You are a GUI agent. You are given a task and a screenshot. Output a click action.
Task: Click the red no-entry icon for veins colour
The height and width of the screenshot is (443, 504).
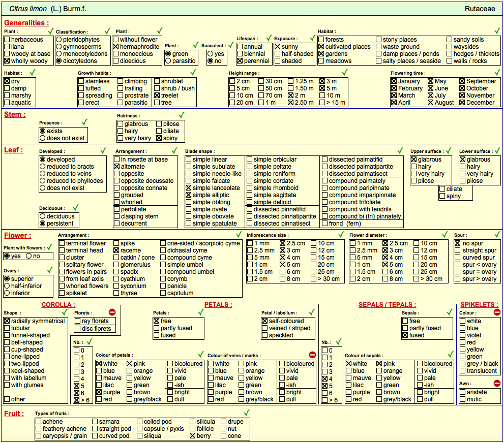coord(312,355)
